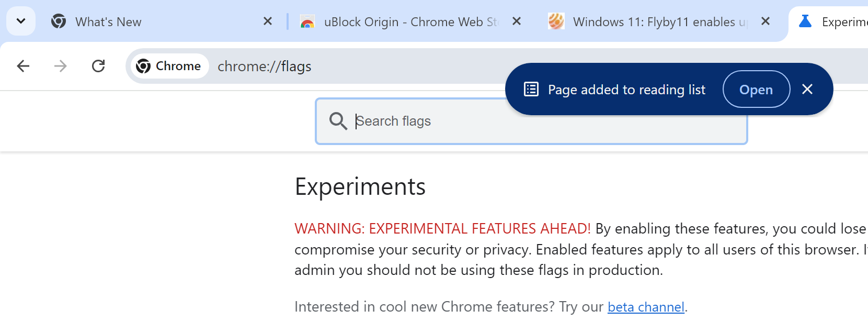Image resolution: width=868 pixels, height=332 pixels.
Task: Click the Chrome site info chip
Action: click(168, 66)
